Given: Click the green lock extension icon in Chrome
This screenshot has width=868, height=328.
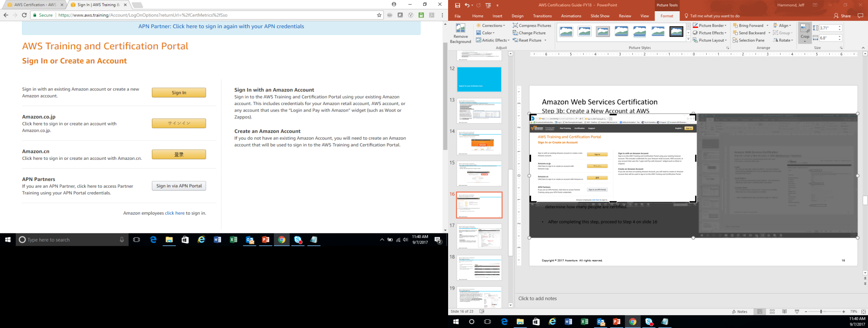Looking at the screenshot, I should [421, 15].
